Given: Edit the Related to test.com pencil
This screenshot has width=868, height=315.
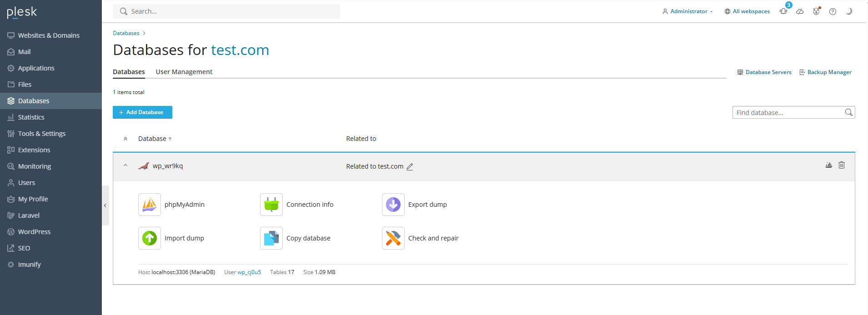Looking at the screenshot, I should [x=410, y=167].
